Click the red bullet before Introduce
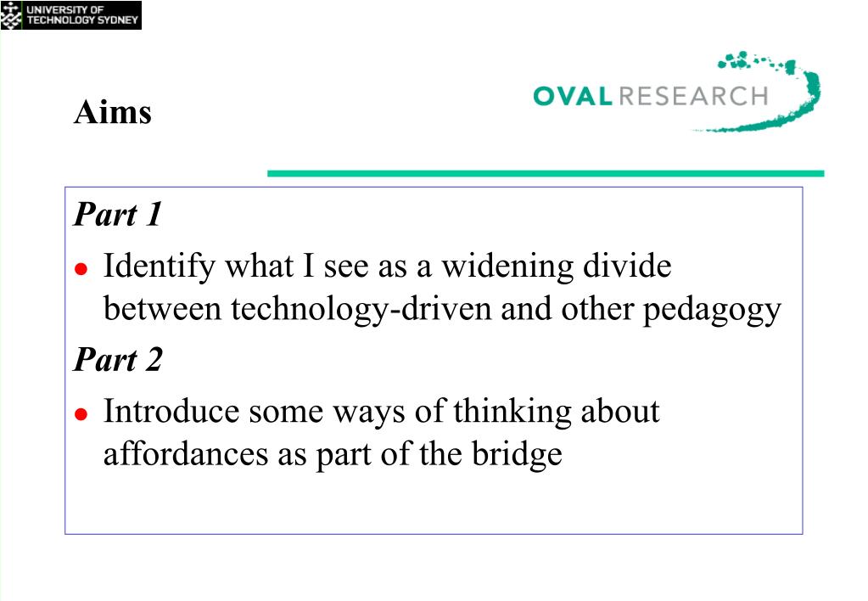Viewport: 868px width, 601px height. pyautogui.click(x=81, y=414)
